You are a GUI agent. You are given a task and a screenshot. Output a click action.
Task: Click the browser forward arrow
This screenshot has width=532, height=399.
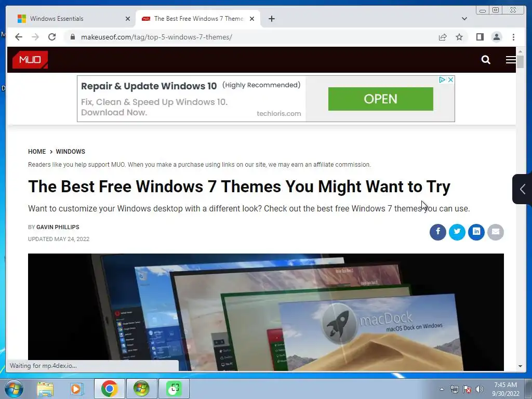click(35, 37)
